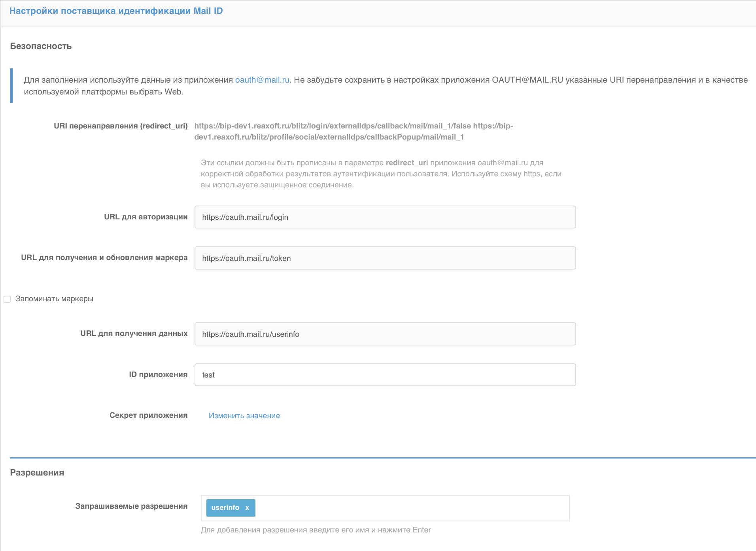Screen dimensions: 756x551
Task: Enable the Запоминать маркеры checkbox
Action: click(x=7, y=299)
